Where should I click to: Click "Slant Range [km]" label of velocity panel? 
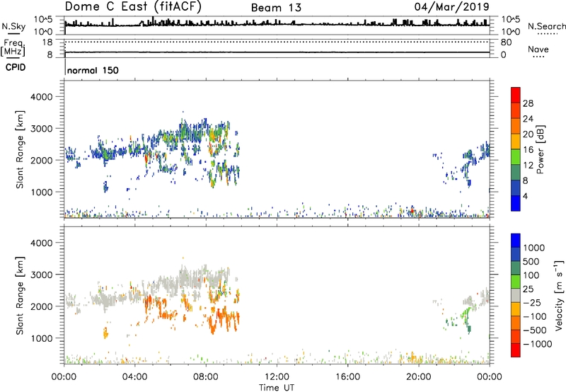(x=21, y=296)
